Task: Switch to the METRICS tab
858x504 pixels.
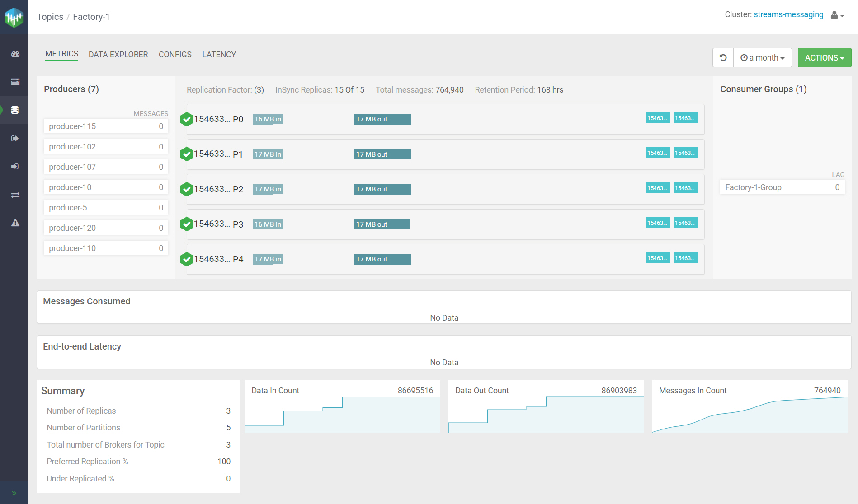Action: point(62,54)
